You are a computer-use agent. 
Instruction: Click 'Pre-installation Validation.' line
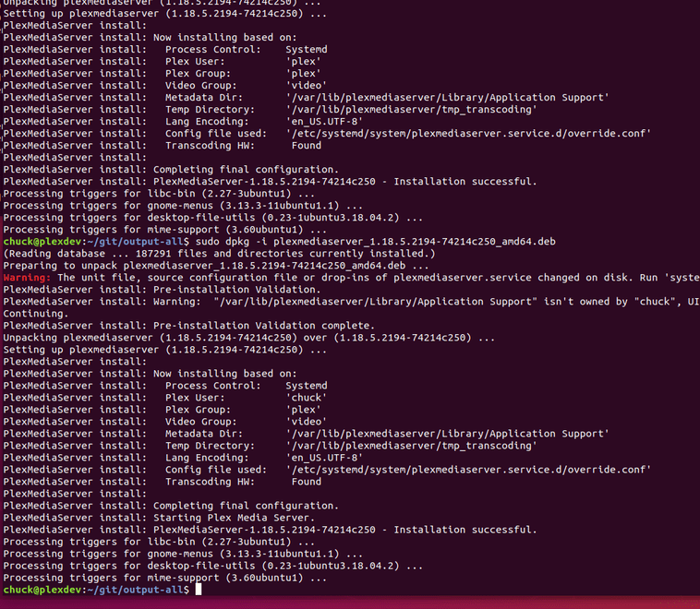(162, 290)
